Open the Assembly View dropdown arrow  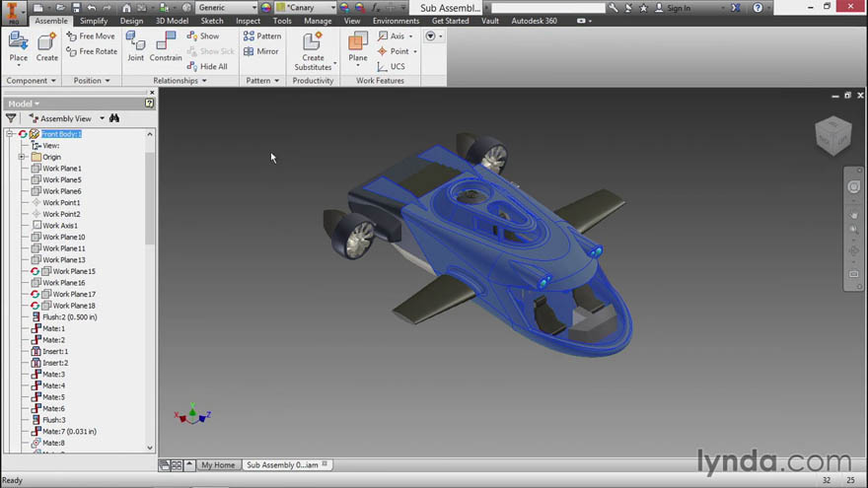[x=102, y=118]
